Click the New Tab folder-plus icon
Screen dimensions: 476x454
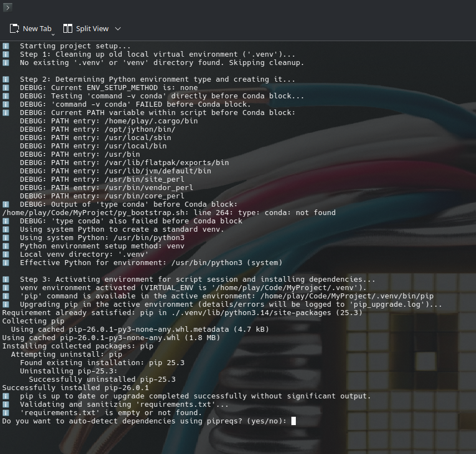pos(14,28)
